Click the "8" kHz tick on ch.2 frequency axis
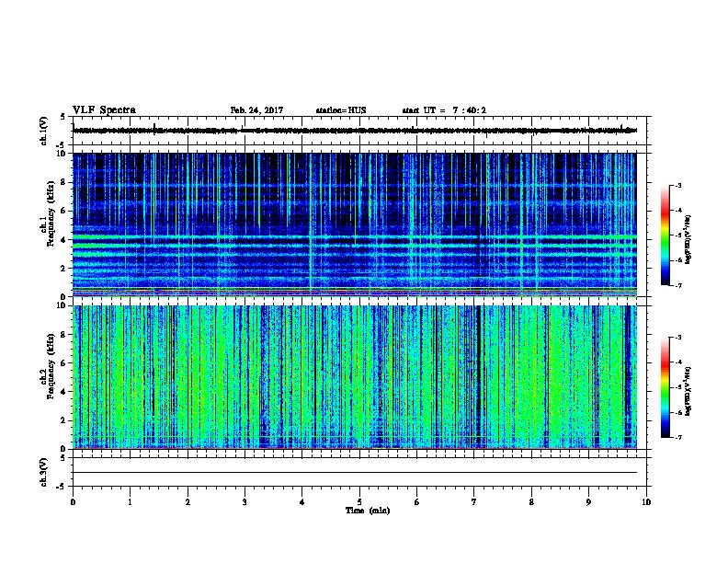This screenshot has height=563, width=728. tap(63, 335)
